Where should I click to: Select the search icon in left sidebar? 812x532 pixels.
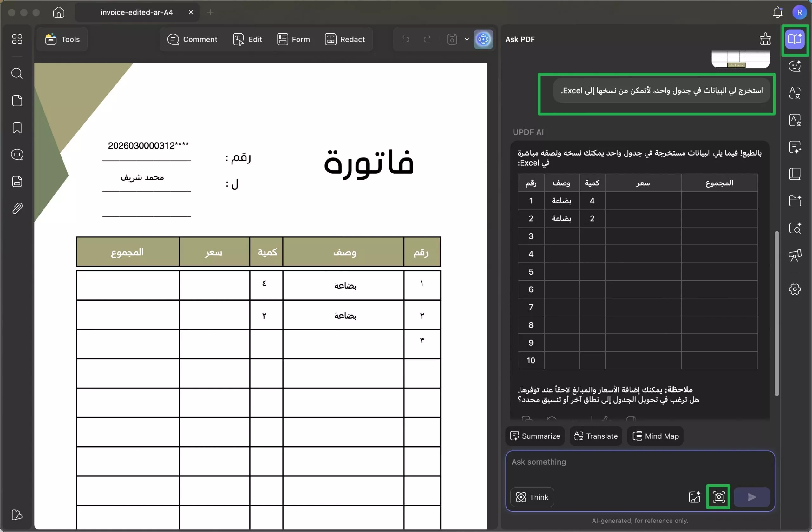[17, 73]
